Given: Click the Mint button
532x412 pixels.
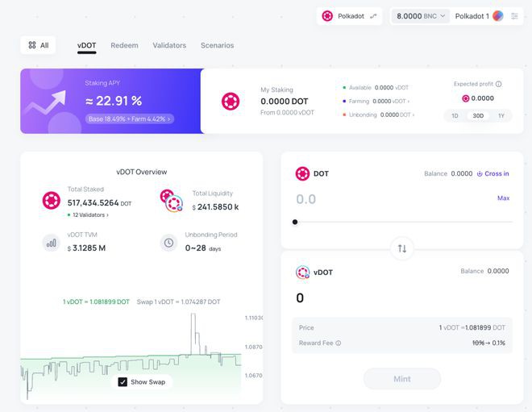Looking at the screenshot, I should (x=401, y=379).
